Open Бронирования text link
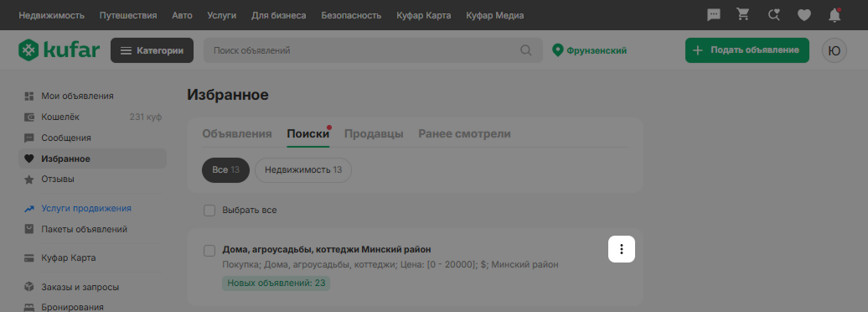This screenshot has width=868, height=312. point(72,307)
